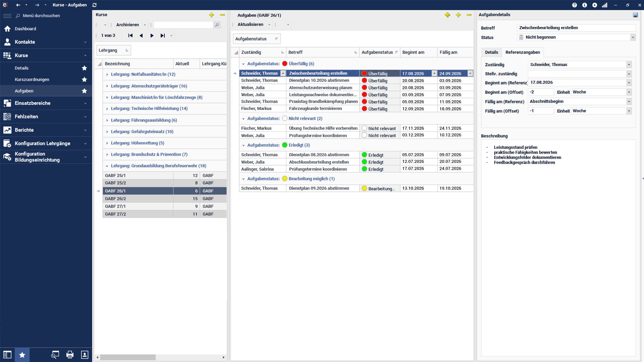The height and width of the screenshot is (362, 644).
Task: Open the Archivieren dropdown arrow
Action: tap(145, 25)
